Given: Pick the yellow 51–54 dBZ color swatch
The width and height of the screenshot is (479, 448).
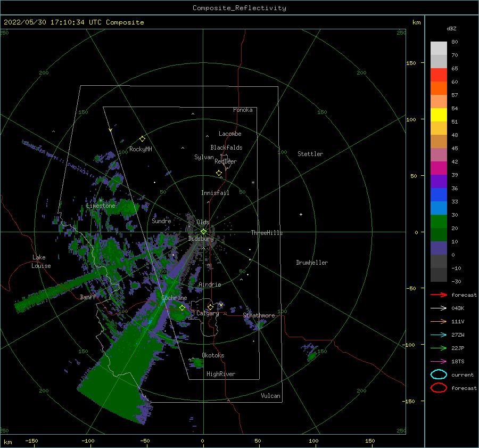Looking at the screenshot, I should (439, 115).
